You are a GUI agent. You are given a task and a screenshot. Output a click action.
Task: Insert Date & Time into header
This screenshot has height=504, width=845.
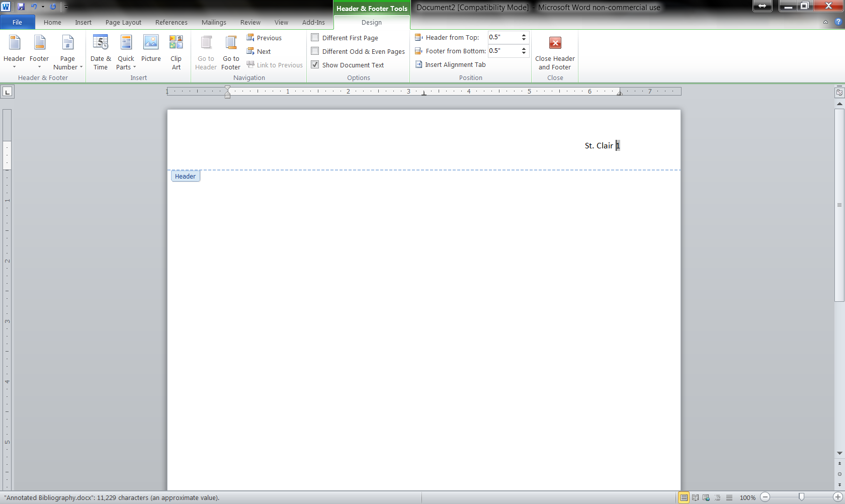(x=101, y=52)
